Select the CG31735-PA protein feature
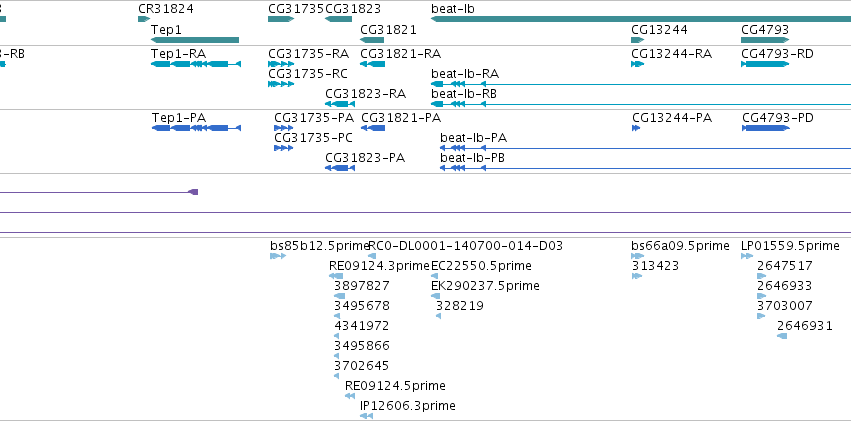Viewport: 851px width, 421px height. click(283, 128)
